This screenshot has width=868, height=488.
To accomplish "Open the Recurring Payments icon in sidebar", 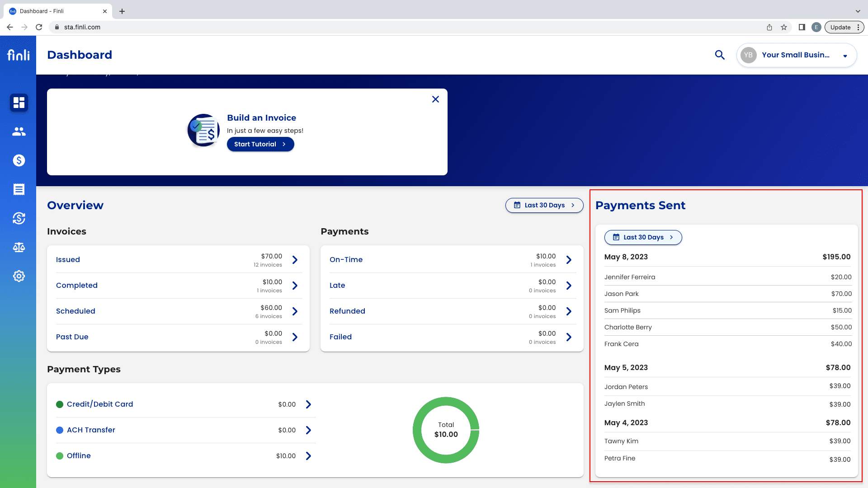I will 19,218.
